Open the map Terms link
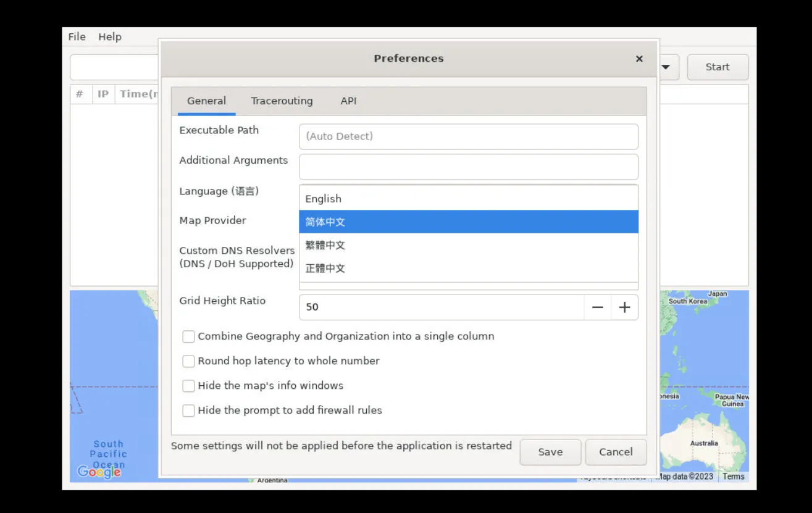This screenshot has width=812, height=513. (x=734, y=477)
